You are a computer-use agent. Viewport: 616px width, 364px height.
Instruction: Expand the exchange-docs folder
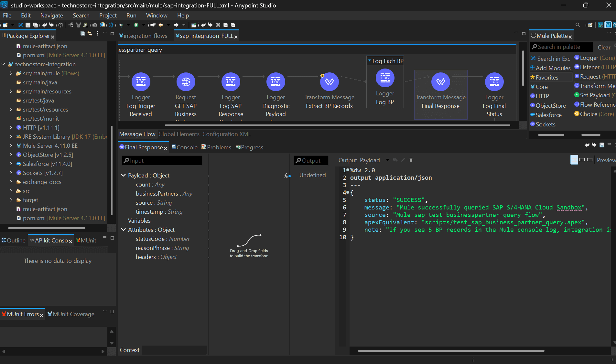(x=11, y=182)
